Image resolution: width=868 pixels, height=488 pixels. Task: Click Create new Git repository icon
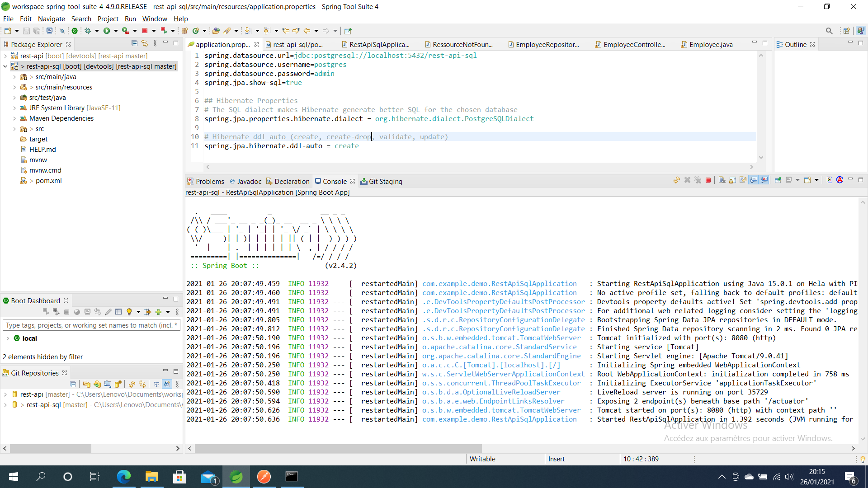[118, 384]
